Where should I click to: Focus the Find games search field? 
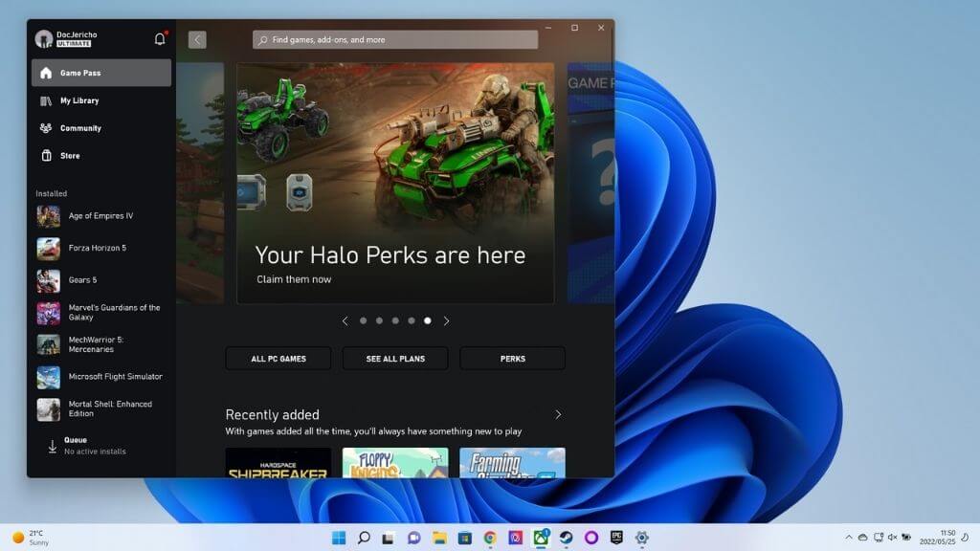pos(395,40)
